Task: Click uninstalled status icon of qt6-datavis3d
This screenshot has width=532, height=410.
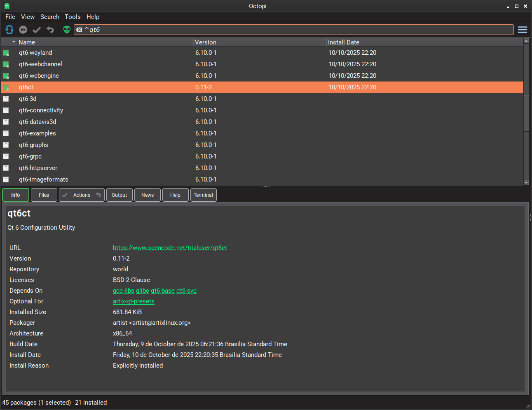Action: click(6, 122)
